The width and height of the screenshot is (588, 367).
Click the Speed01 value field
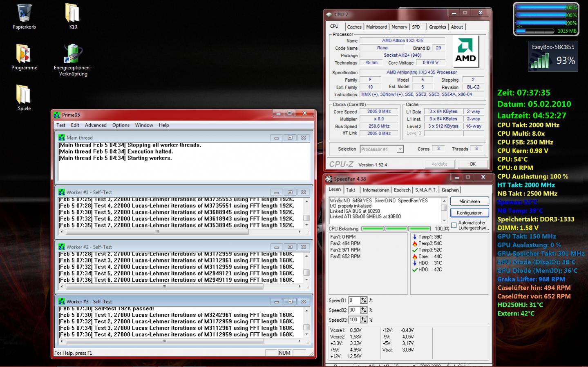tap(354, 300)
